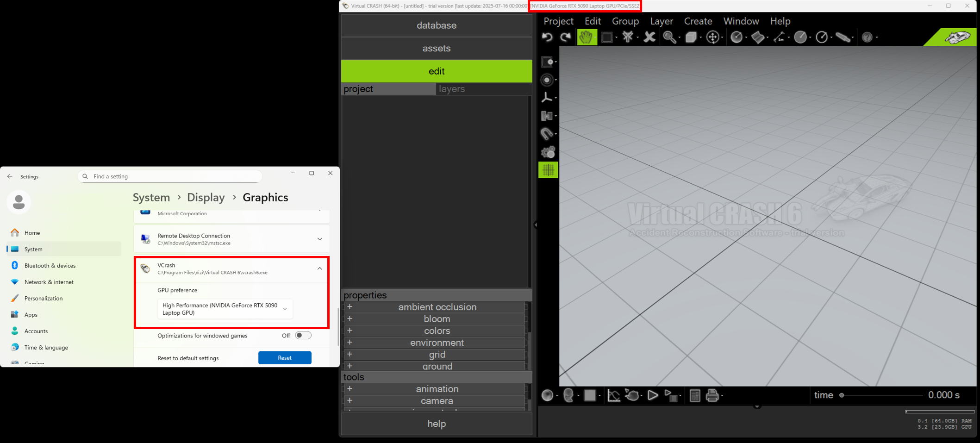Click the green edit panel button

coord(437,71)
